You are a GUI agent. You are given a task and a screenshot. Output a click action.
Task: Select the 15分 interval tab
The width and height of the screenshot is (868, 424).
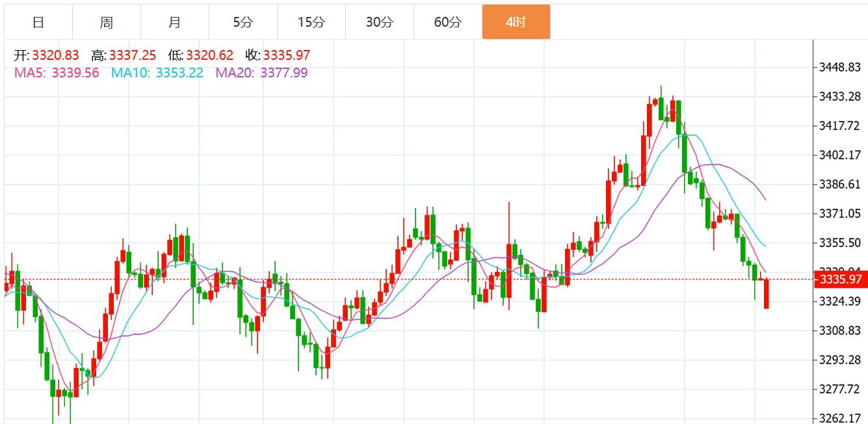[x=311, y=22]
